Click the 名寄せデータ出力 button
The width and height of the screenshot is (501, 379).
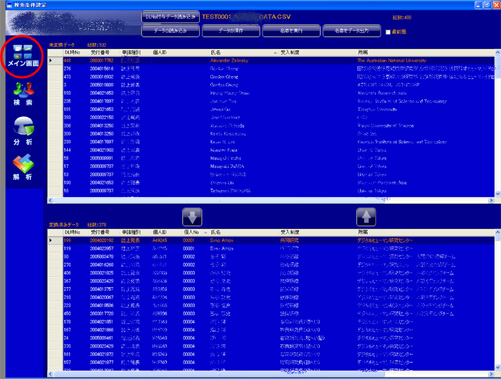click(x=351, y=31)
